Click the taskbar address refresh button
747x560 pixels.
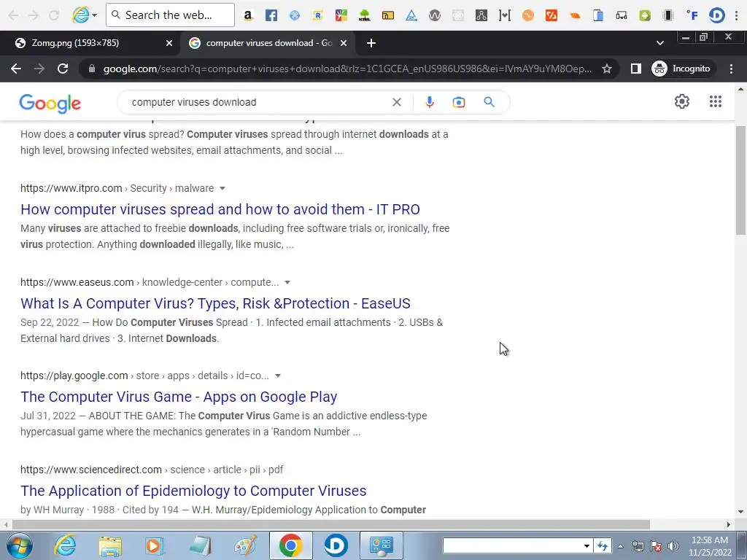603,545
